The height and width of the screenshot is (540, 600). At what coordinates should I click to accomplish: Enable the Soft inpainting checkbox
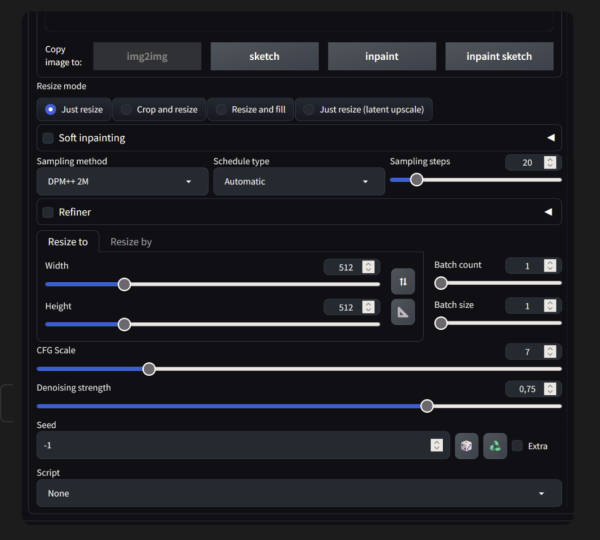tap(48, 138)
